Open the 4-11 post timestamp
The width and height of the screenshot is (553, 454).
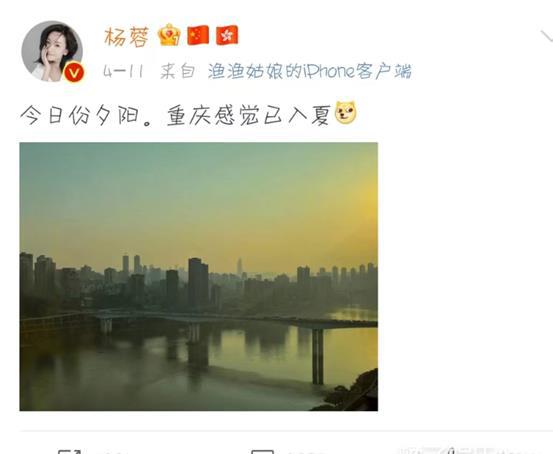click(123, 72)
